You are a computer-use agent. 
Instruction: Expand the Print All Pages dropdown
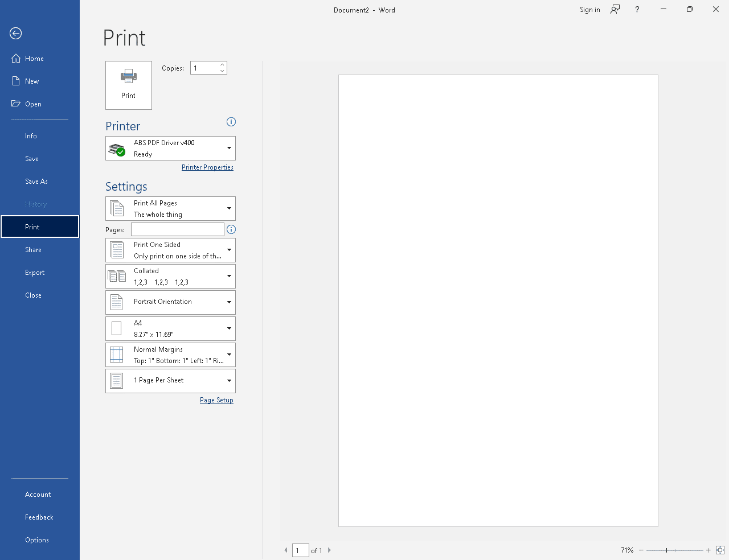tap(170, 209)
